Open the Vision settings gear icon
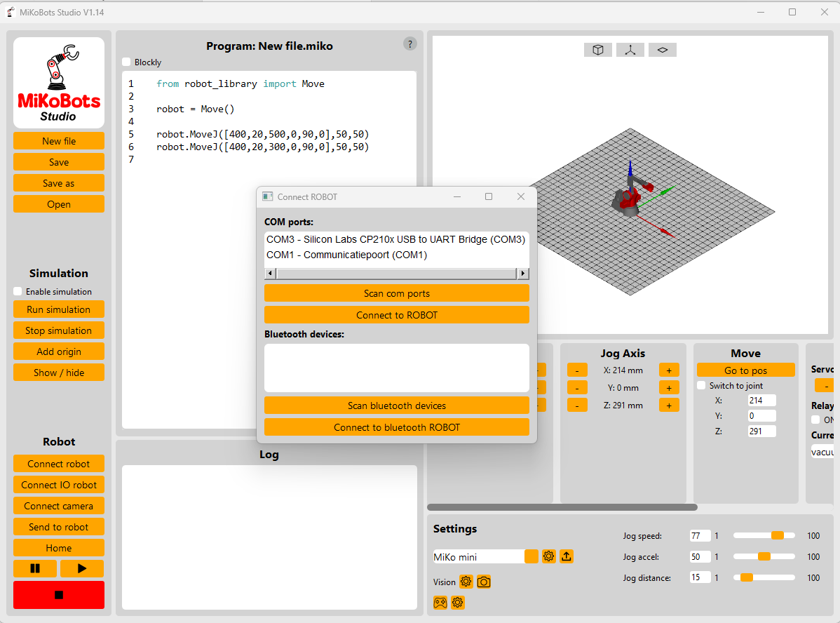Screen dimensions: 840x623 [466, 582]
